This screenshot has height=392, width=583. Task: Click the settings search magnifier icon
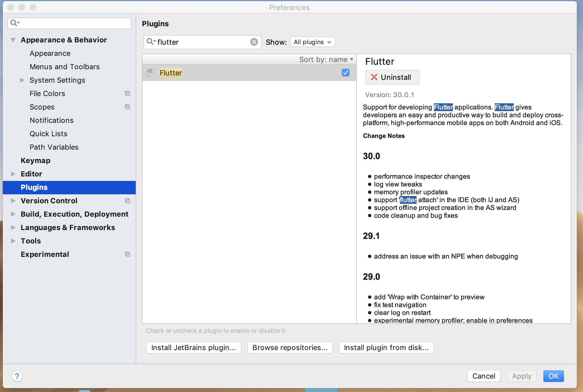tap(14, 23)
